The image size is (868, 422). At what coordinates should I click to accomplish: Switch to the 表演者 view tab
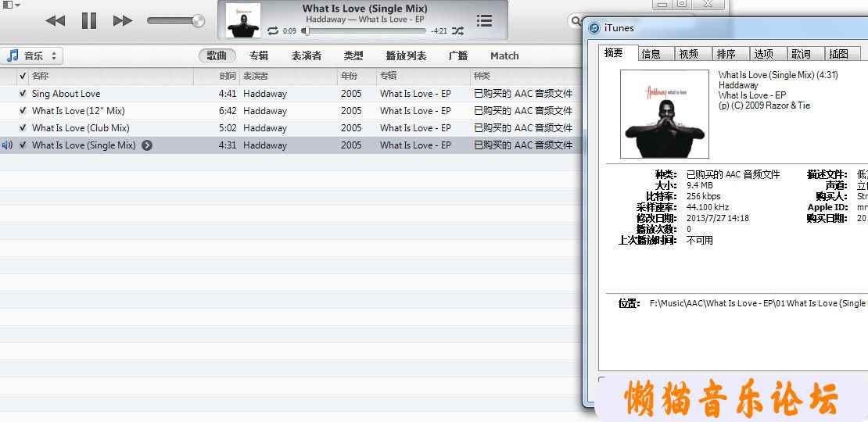click(x=306, y=55)
